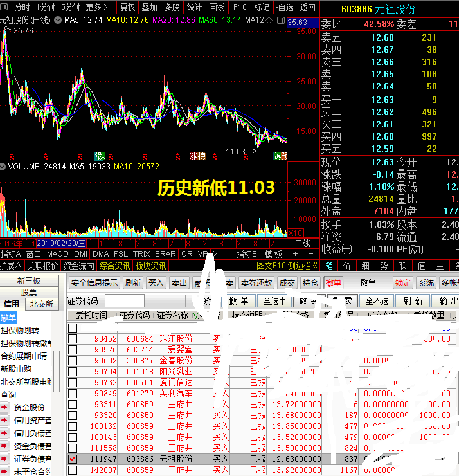Click the red 锁定 lock button
The image size is (459, 476).
[402, 283]
